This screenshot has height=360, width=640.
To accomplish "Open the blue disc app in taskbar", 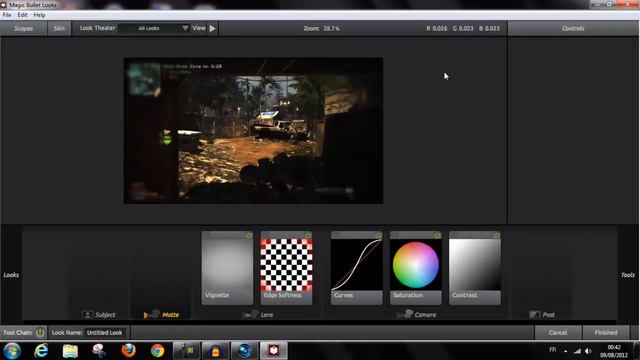I will [244, 351].
